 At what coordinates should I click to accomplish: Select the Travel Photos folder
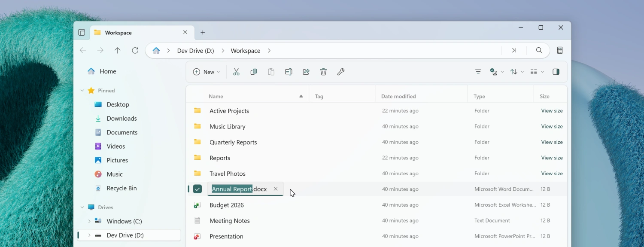coord(377,174)
